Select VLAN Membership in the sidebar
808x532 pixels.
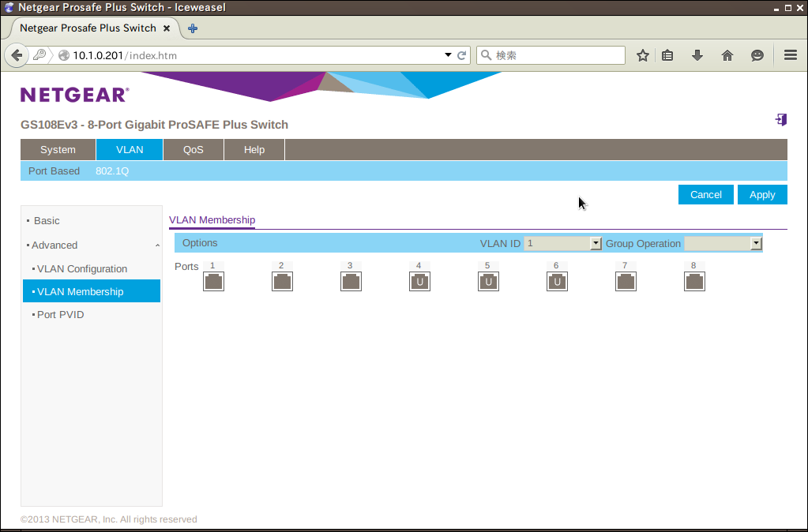(92, 291)
